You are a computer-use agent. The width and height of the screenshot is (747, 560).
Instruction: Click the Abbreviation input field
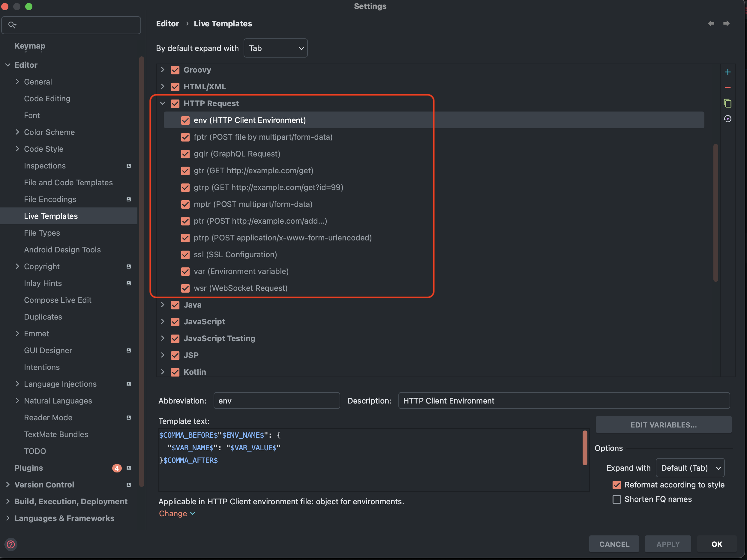pos(276,401)
